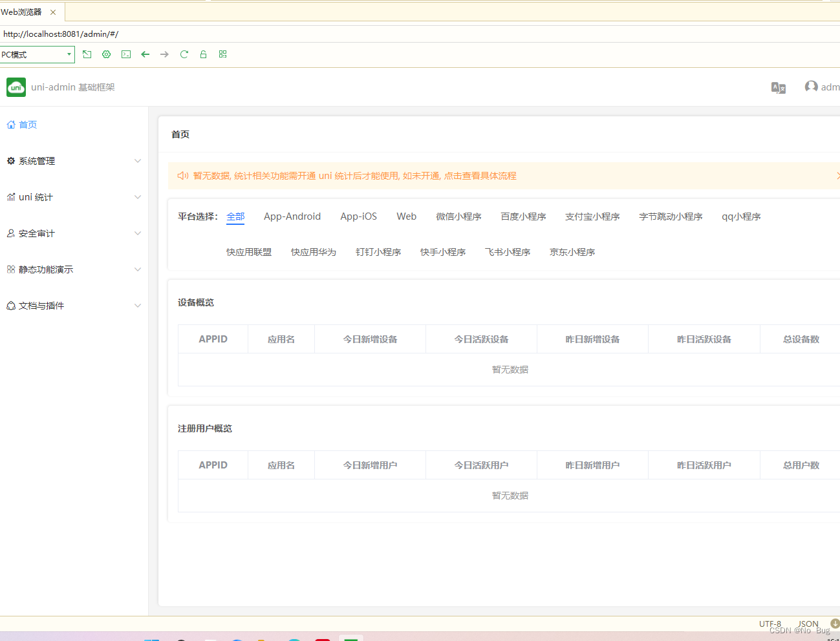Screen dimensions: 840x641
Task: Click the icon beside 文档与插件
Action: pyautogui.click(x=11, y=306)
